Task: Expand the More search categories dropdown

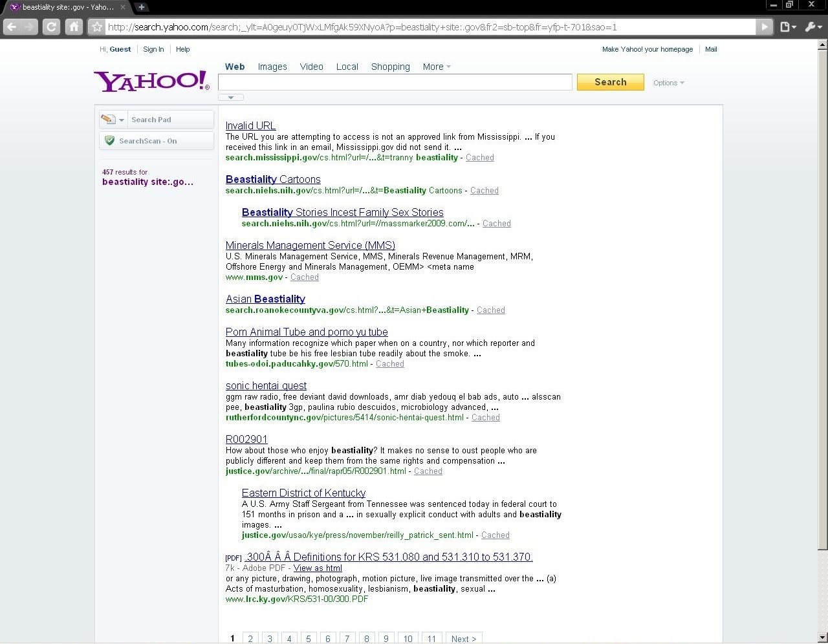Action: point(437,67)
